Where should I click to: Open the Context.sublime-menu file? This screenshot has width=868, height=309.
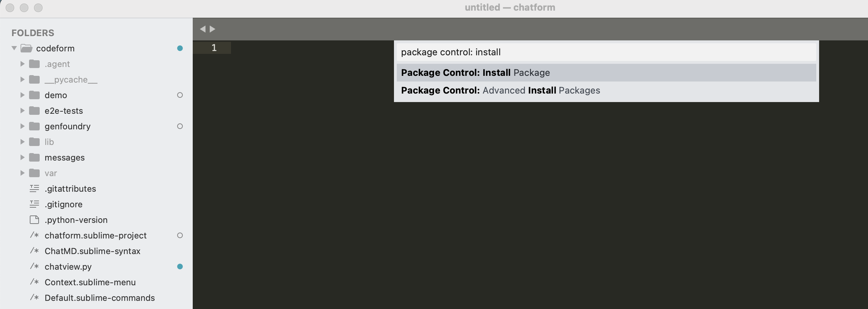(x=90, y=282)
